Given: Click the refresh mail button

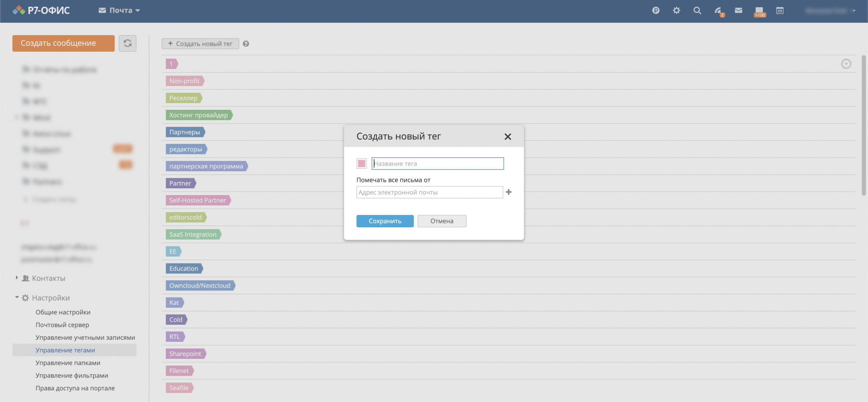Looking at the screenshot, I should (x=128, y=43).
